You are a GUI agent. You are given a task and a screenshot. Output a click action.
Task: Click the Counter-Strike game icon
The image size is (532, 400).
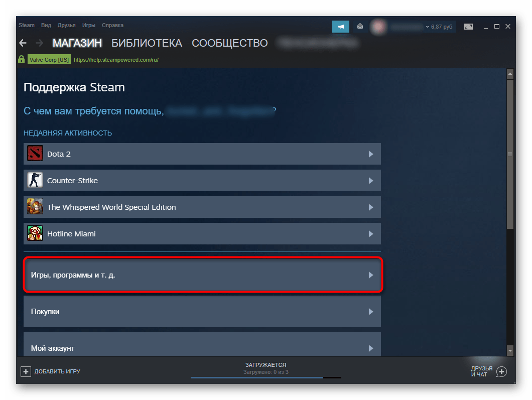tap(35, 180)
